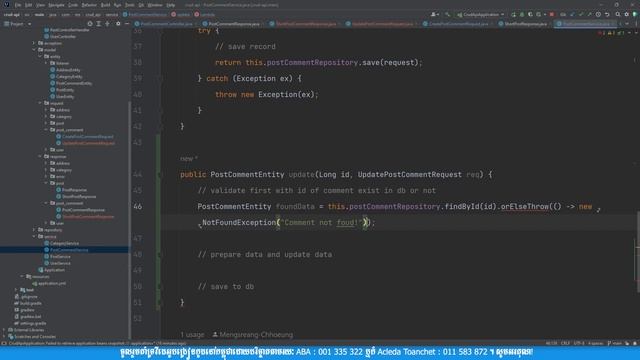
Task: Click the red Stop button in toolbar
Action: tap(552, 15)
